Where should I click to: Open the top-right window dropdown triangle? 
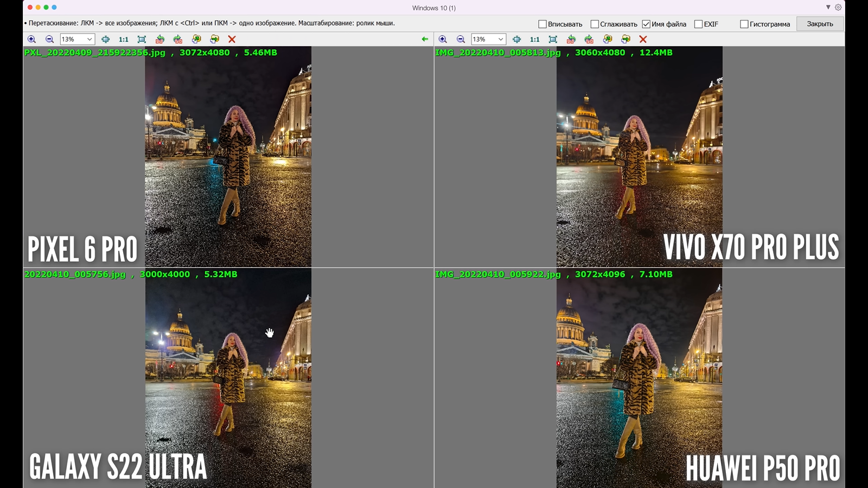(x=828, y=8)
